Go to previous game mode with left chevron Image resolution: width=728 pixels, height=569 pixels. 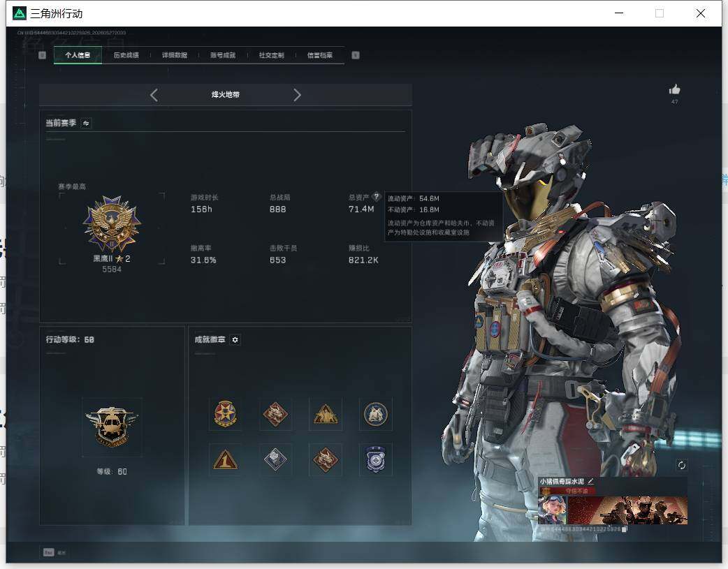click(x=154, y=95)
